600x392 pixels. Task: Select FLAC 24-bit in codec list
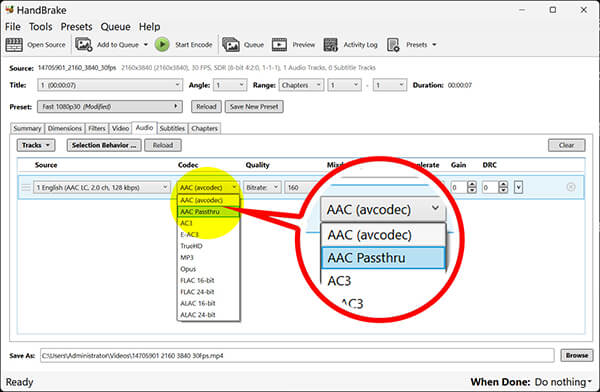pyautogui.click(x=208, y=292)
